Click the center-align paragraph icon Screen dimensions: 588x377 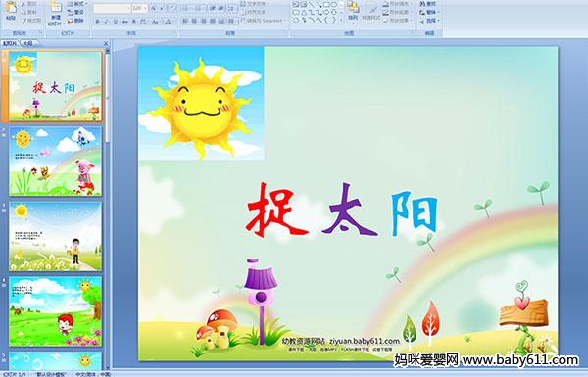194,22
